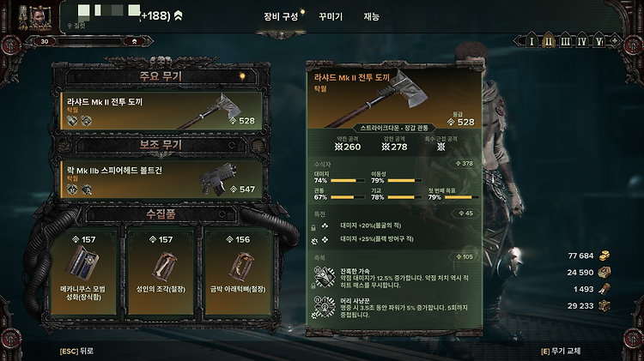Open the 꾸미기 tab
The height and width of the screenshot is (361, 644).
(331, 17)
